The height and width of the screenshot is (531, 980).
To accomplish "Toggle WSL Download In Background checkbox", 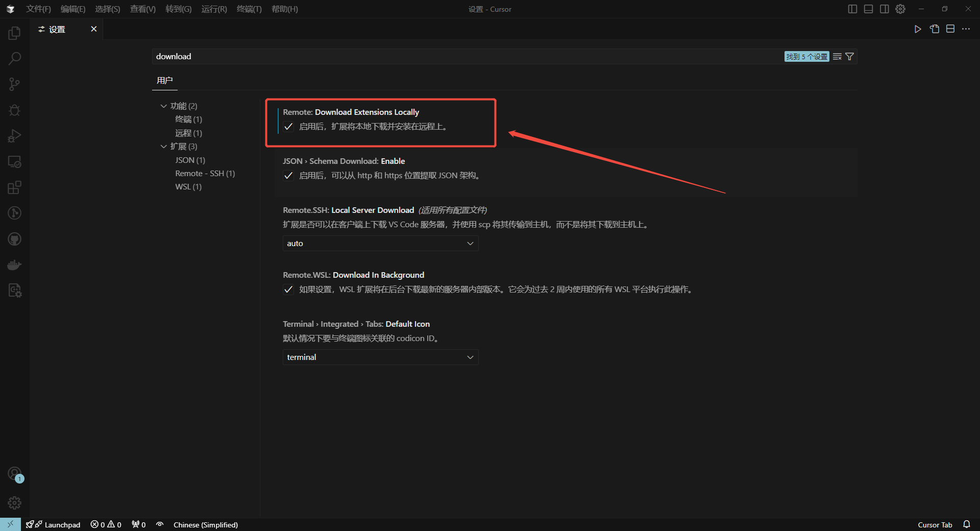I will 288,289.
